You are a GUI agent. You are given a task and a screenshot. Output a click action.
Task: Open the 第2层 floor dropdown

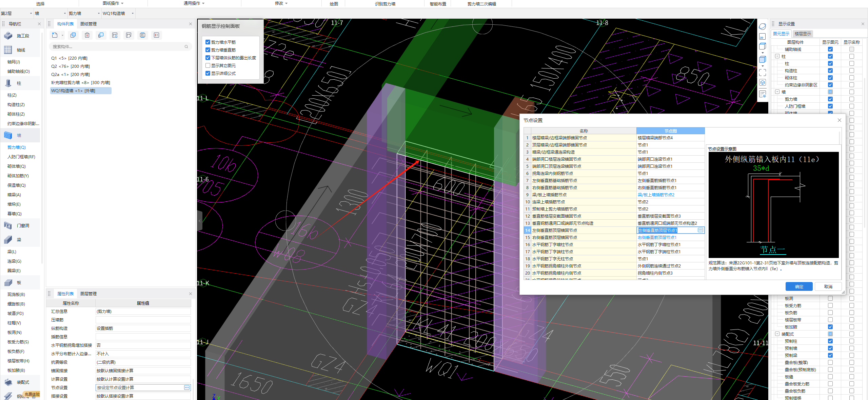click(x=17, y=14)
